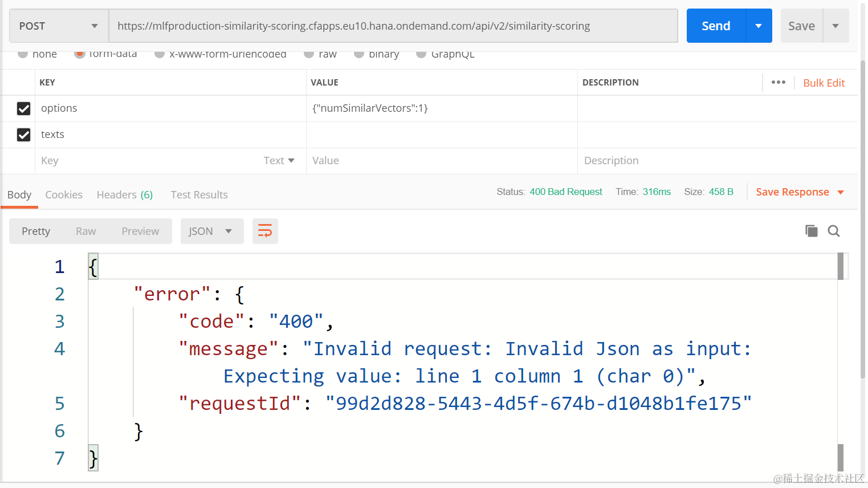Image resolution: width=868 pixels, height=488 pixels.
Task: Select the Pretty view tab
Action: pyautogui.click(x=36, y=231)
